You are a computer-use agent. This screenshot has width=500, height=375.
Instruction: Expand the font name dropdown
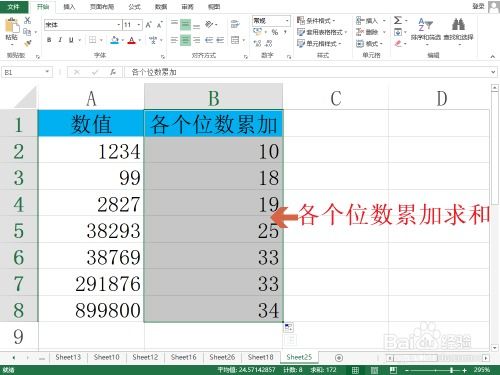(119, 25)
